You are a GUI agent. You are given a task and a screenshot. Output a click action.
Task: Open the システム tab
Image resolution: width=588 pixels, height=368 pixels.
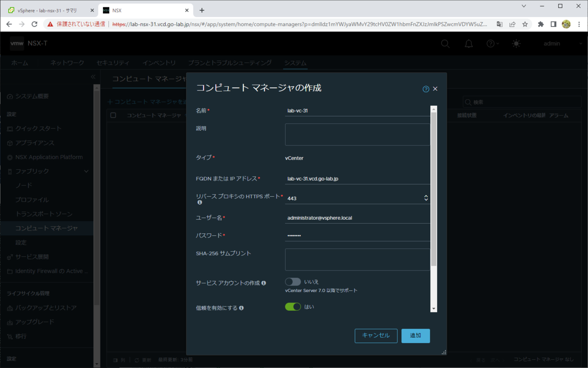pos(295,63)
